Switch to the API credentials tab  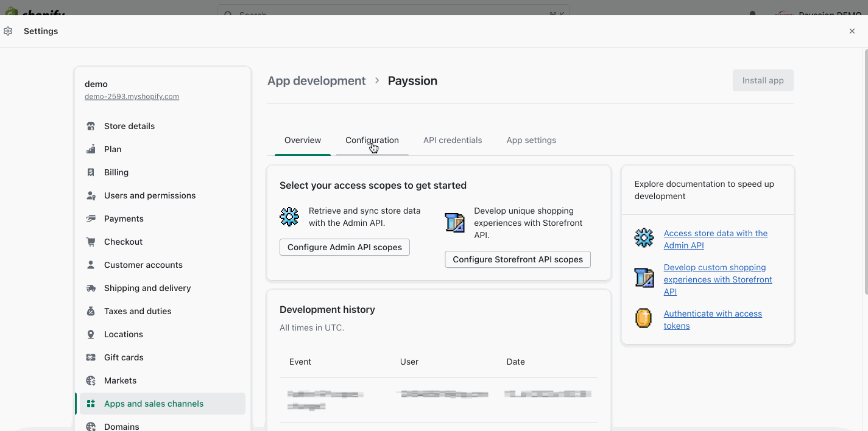pyautogui.click(x=452, y=140)
